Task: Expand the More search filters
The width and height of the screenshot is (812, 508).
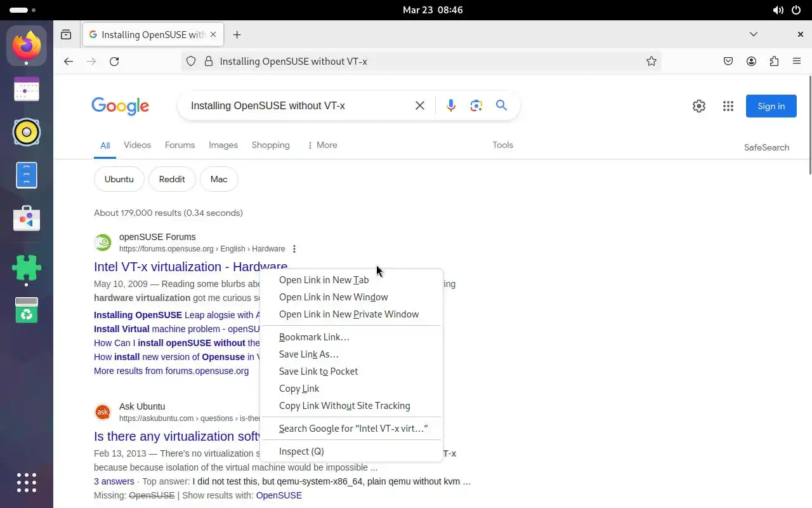Action: point(322,145)
